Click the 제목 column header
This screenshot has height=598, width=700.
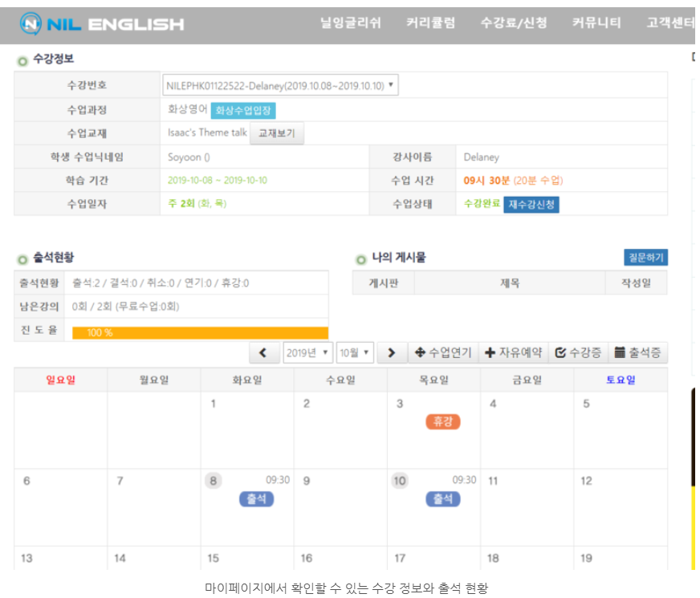click(510, 283)
